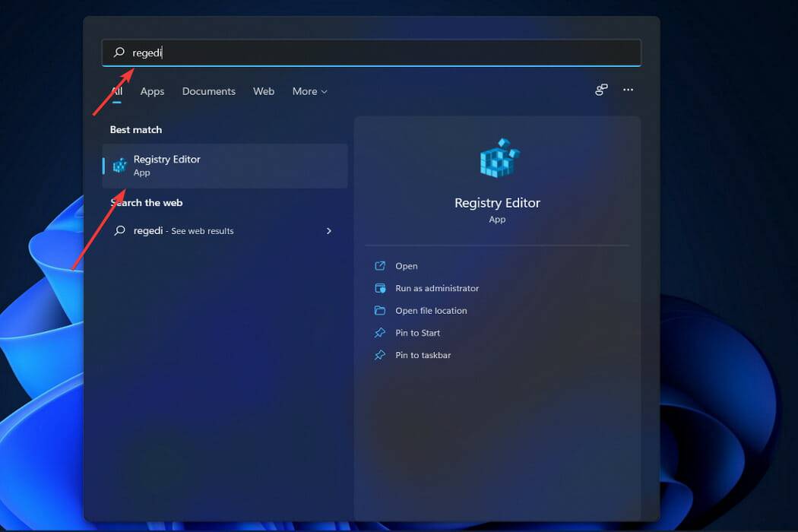Open the search feedback people icon
Screen dimensions: 798x532
[x=601, y=90]
